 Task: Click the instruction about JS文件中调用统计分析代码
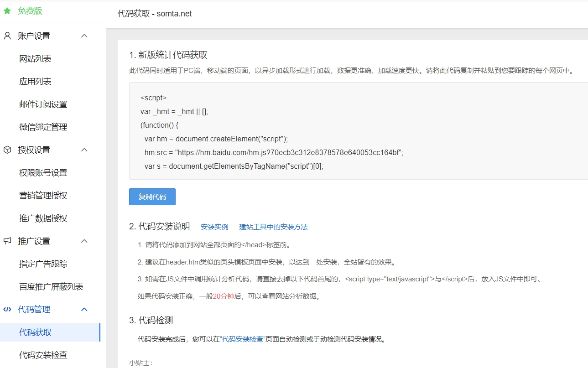pyautogui.click(x=340, y=279)
